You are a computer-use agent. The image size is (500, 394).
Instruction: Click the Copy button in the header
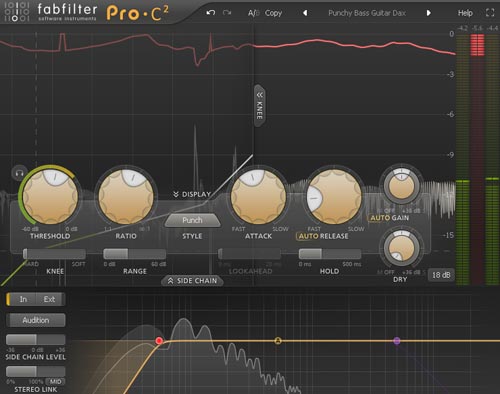point(273,13)
